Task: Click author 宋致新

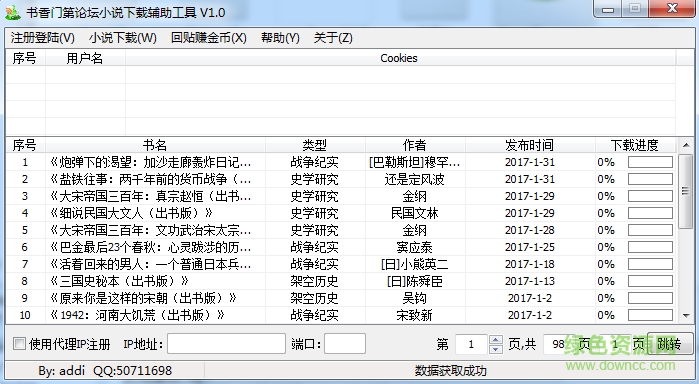Action: (415, 315)
